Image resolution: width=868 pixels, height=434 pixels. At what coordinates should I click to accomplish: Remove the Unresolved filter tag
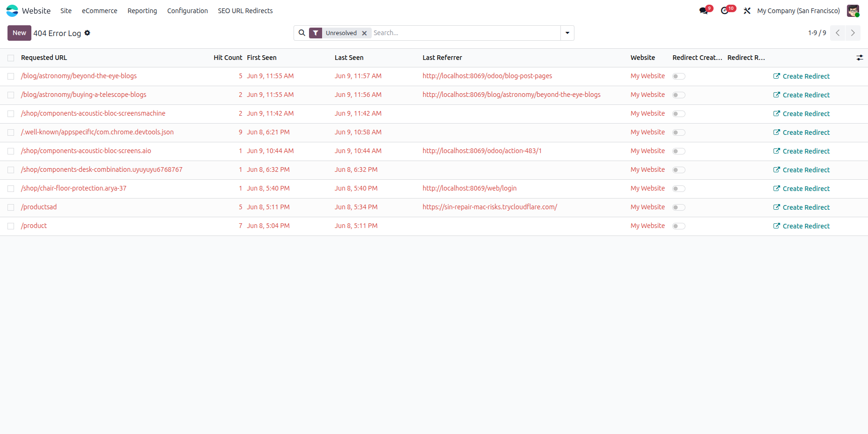(x=364, y=33)
